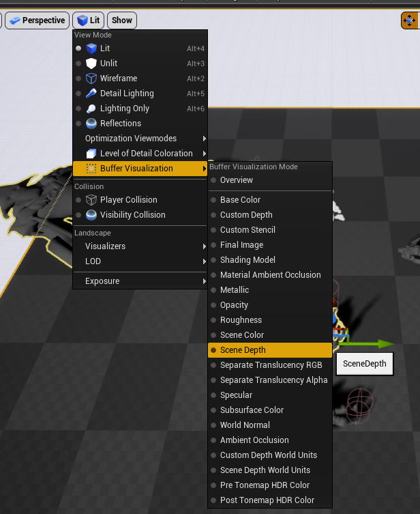Click the Lighting Only bulb icon
Viewport: 420px width, 514px height.
(x=91, y=109)
